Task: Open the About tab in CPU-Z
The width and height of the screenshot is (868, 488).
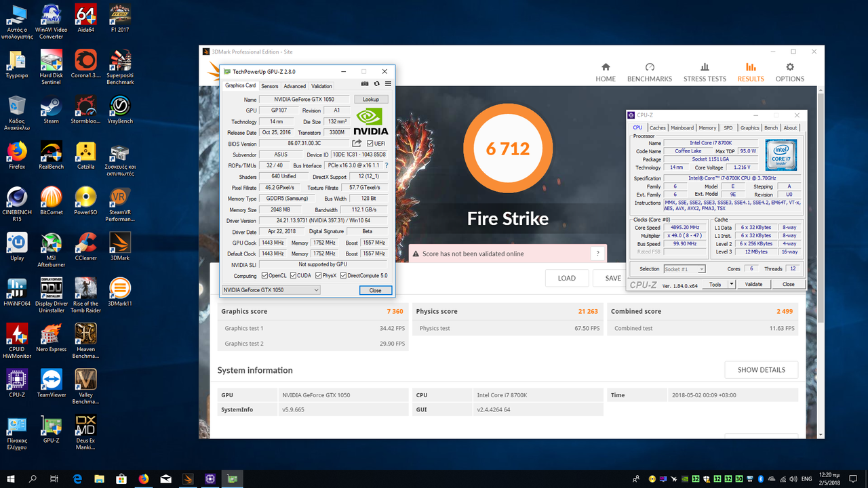Action: (x=790, y=127)
